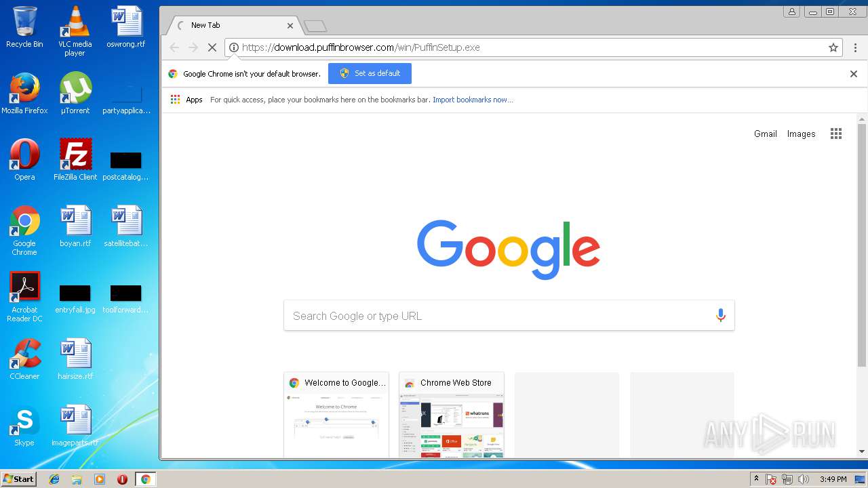Screen dimensions: 868x488
Task: Open Opera taskbar icon
Action: click(122, 479)
